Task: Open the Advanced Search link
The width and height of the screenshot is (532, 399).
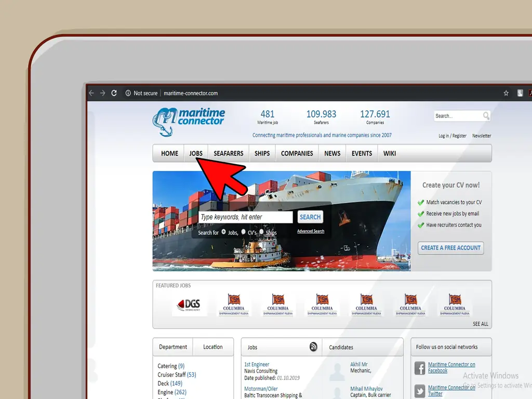Action: click(x=311, y=231)
